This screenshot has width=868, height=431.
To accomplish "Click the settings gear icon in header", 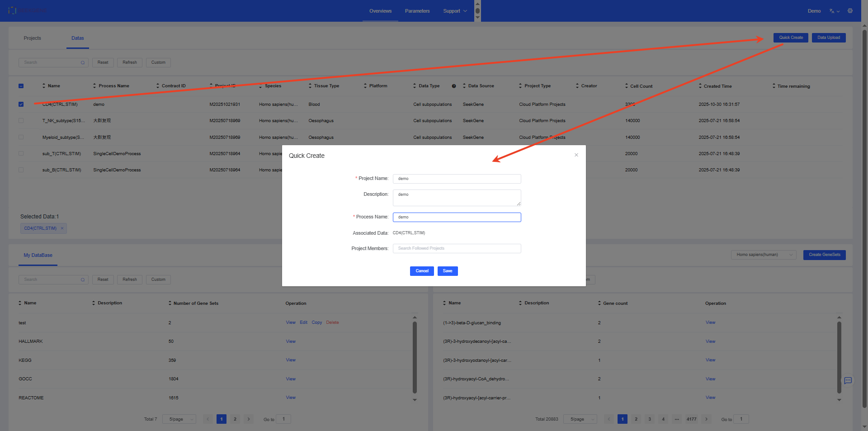I will point(850,11).
